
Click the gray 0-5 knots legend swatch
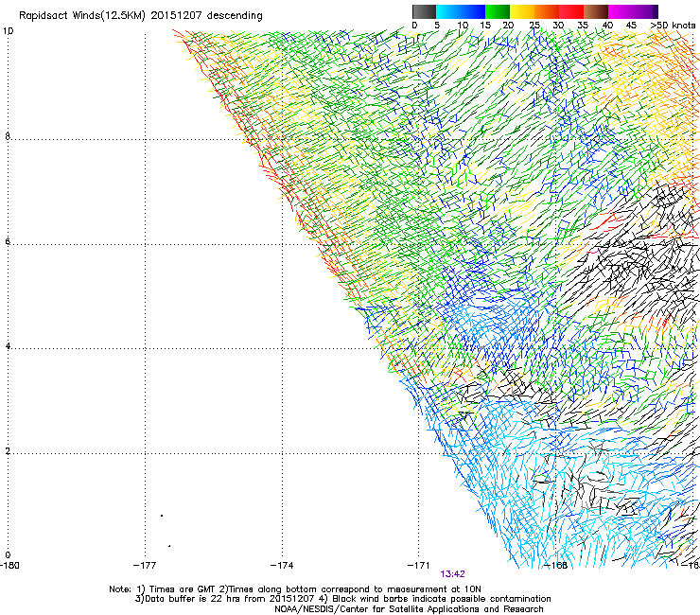click(x=424, y=11)
